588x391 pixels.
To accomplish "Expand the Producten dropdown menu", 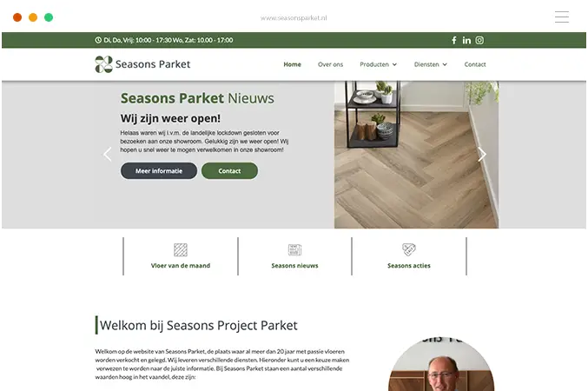I will [x=379, y=64].
